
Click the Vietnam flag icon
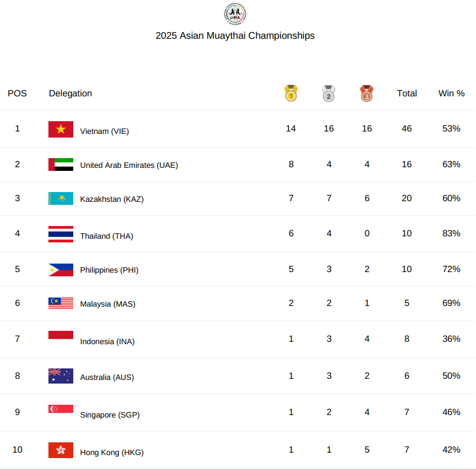(x=61, y=130)
